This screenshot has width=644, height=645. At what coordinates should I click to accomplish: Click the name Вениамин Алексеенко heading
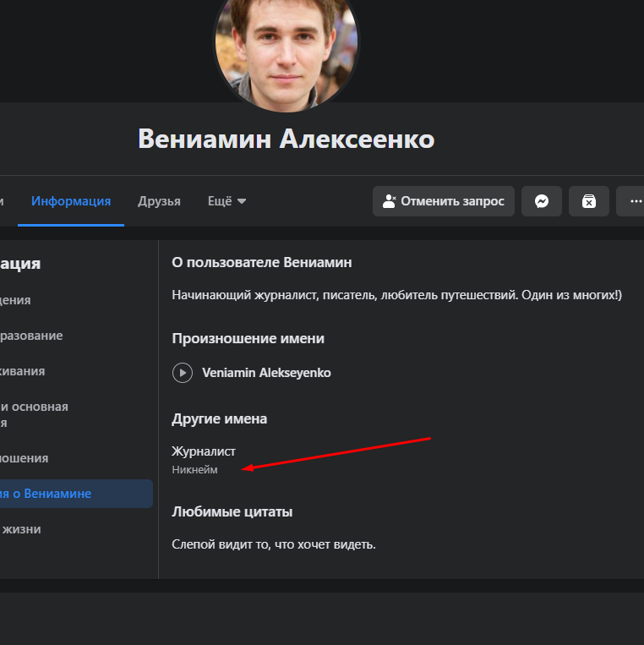pos(286,139)
